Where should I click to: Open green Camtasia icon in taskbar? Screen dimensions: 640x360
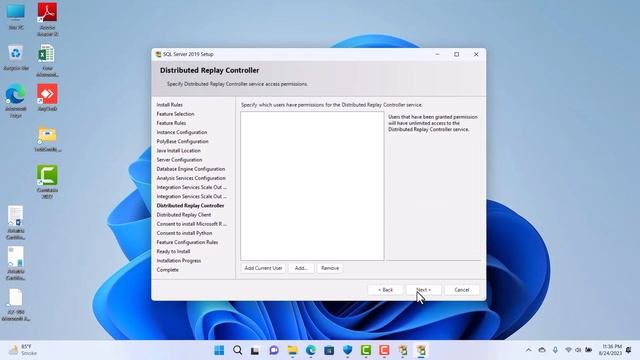(x=366, y=350)
